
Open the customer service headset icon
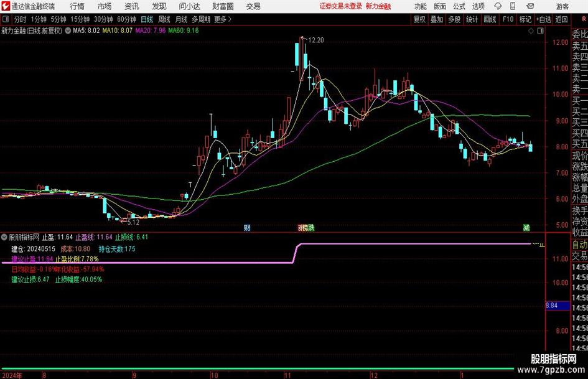pos(498,6)
